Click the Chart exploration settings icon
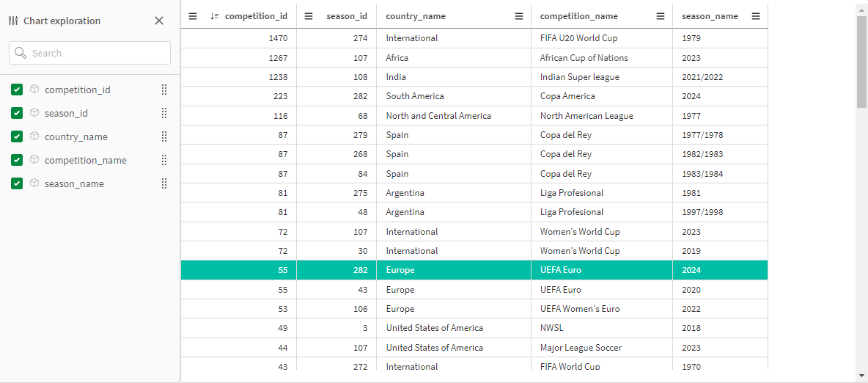The width and height of the screenshot is (868, 383). 14,21
